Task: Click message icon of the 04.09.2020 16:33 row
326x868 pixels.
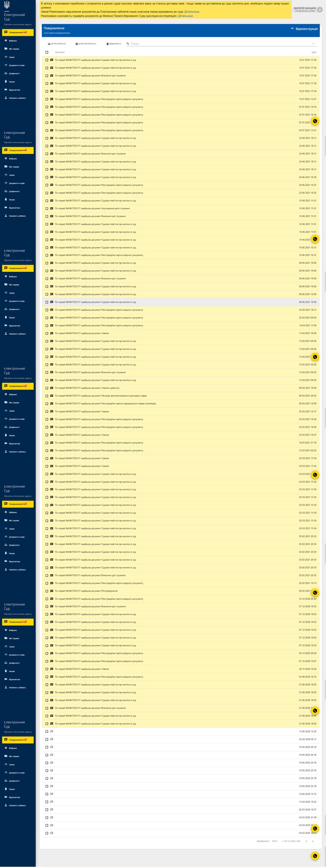Action: click(52, 677)
